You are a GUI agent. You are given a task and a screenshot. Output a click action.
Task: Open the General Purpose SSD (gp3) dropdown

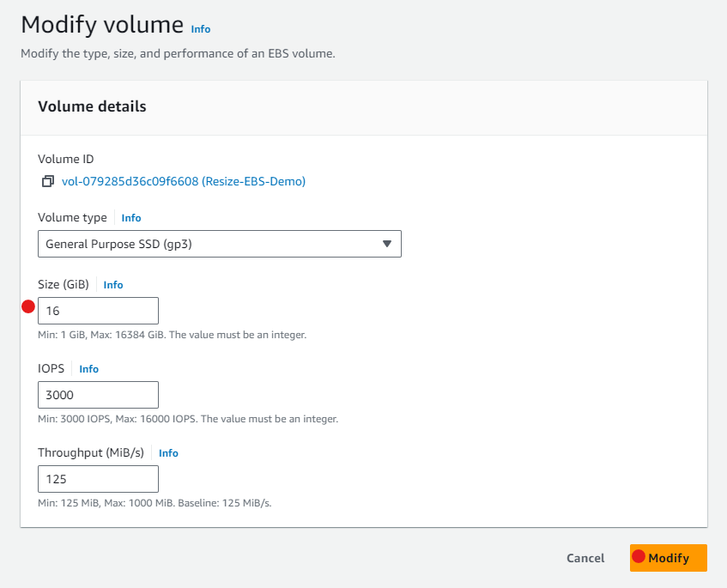(x=220, y=244)
